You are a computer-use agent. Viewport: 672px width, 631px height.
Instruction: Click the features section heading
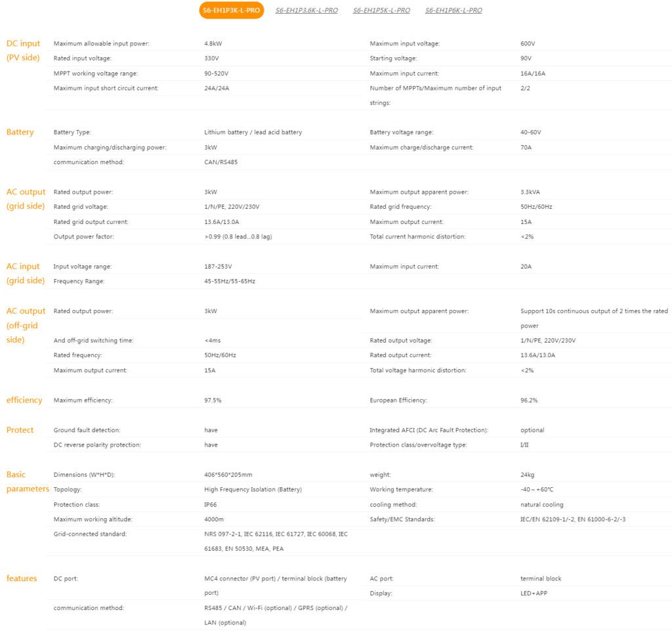[x=22, y=578]
